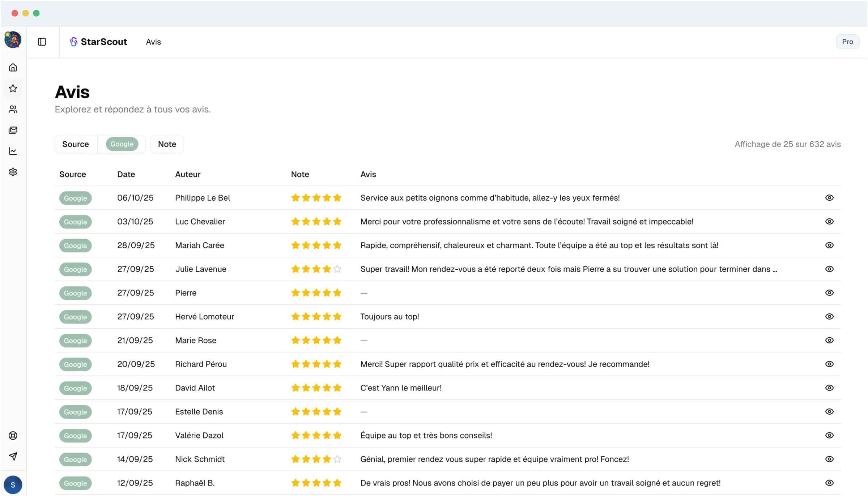Click the Pro badge
The image size is (868, 496).
click(x=848, y=42)
